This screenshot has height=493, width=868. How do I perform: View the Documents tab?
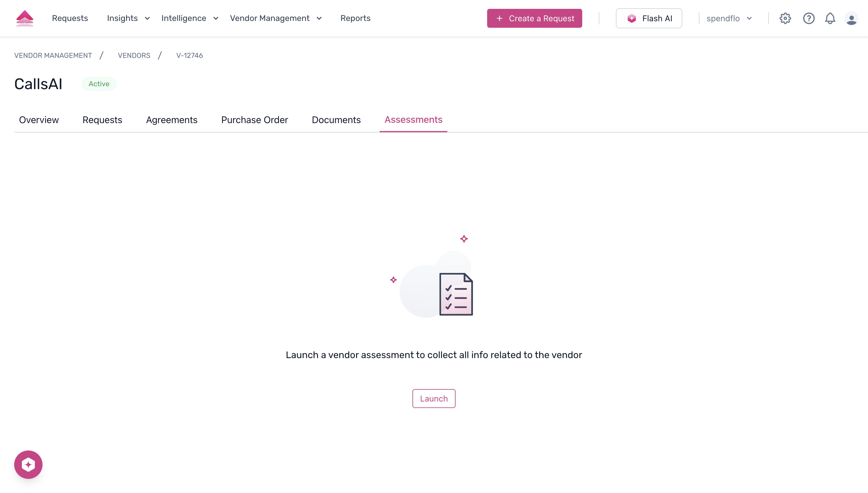[x=336, y=120]
